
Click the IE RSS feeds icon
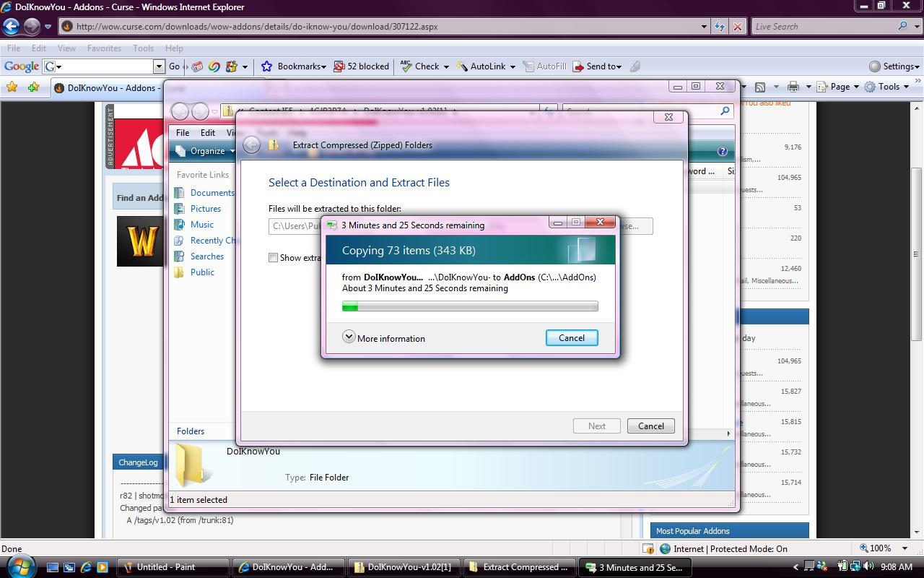[760, 87]
